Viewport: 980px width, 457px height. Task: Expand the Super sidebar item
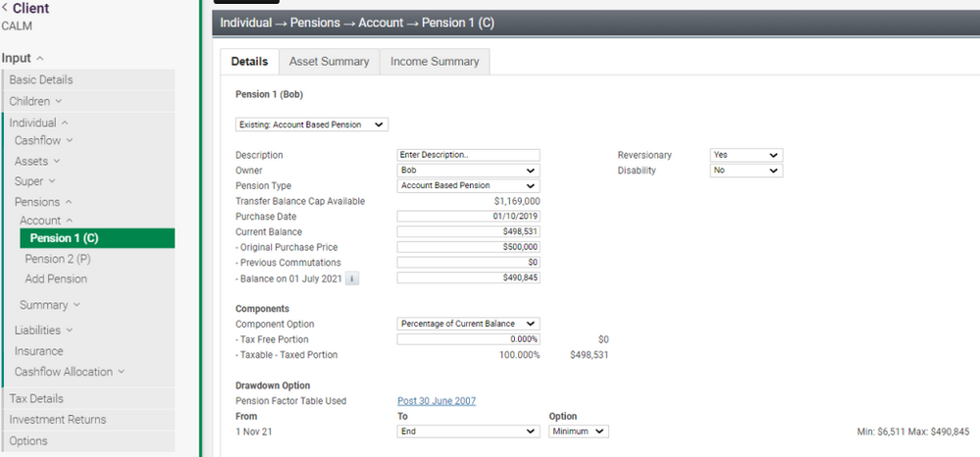[35, 181]
